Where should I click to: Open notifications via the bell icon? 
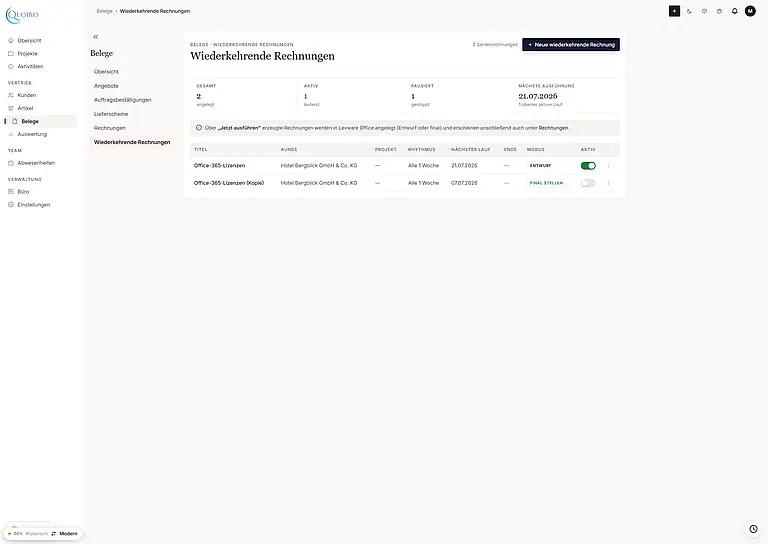coord(735,11)
